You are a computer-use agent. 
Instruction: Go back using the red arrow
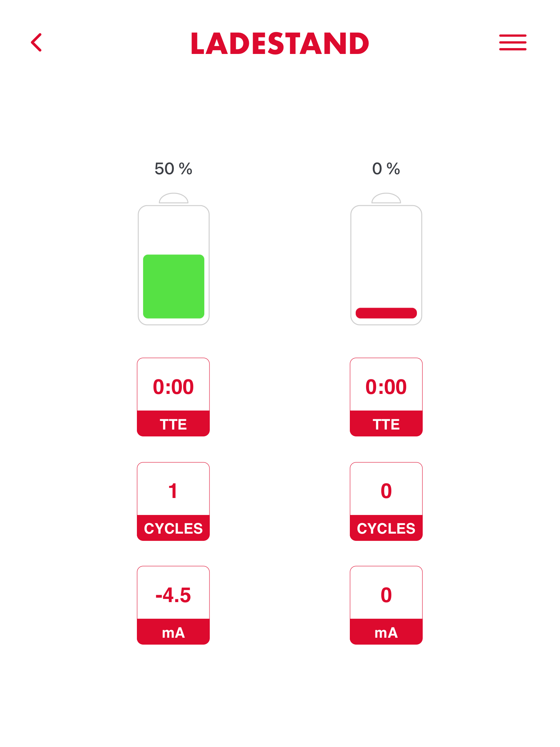[x=36, y=43]
